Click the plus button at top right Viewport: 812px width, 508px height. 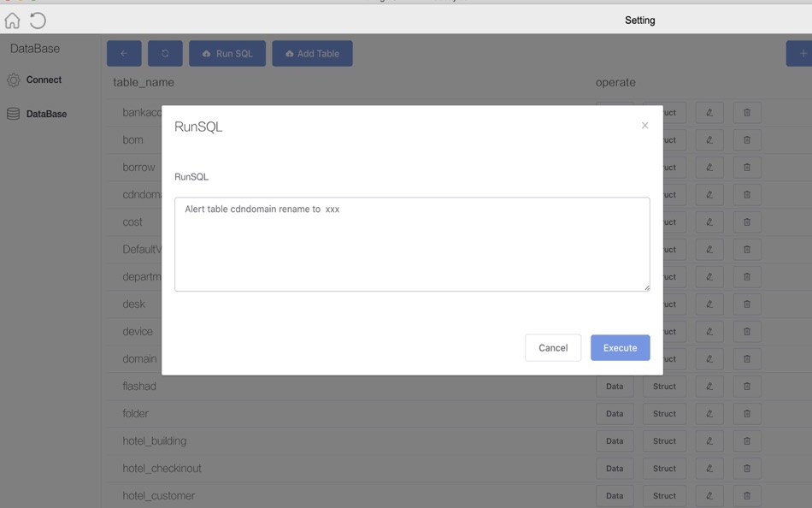[799, 53]
